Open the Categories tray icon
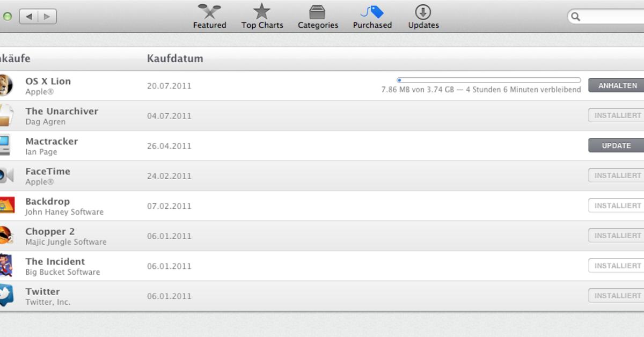This screenshot has width=644, height=337. [x=318, y=12]
